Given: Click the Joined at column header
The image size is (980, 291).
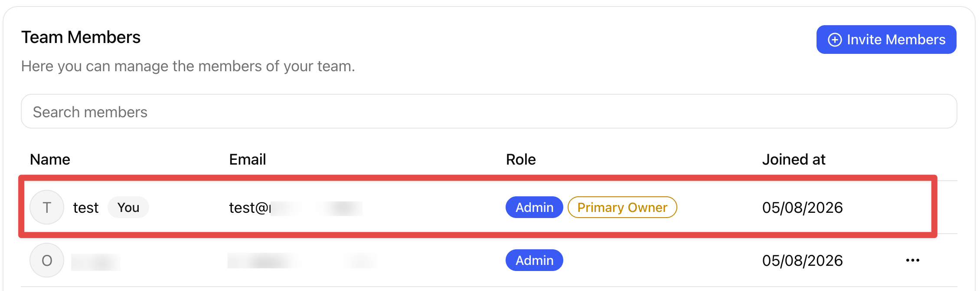Looking at the screenshot, I should pyautogui.click(x=794, y=159).
